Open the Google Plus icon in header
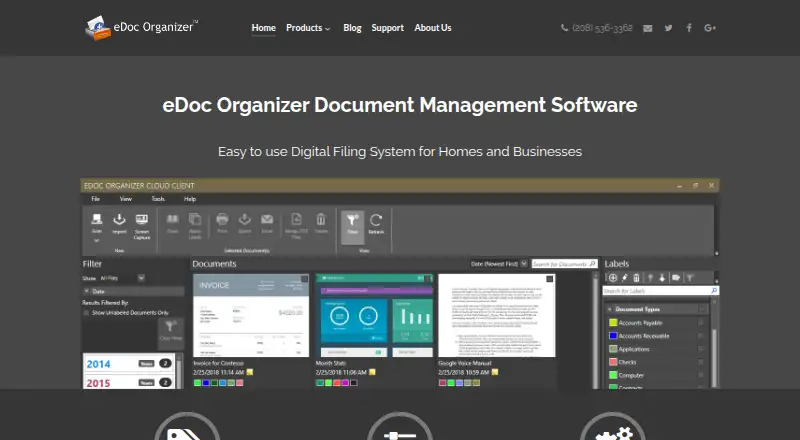This screenshot has width=800, height=440. (x=710, y=28)
